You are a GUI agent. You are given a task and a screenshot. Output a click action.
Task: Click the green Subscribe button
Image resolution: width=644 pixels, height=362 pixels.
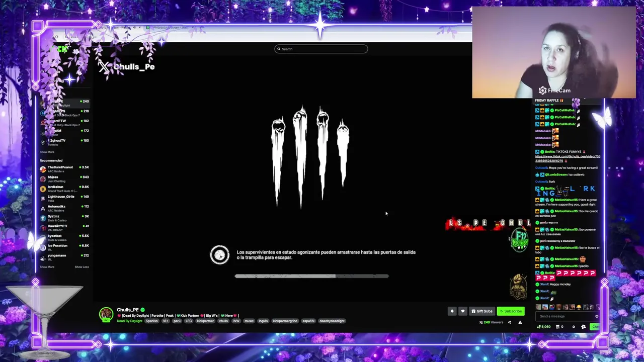(x=511, y=311)
